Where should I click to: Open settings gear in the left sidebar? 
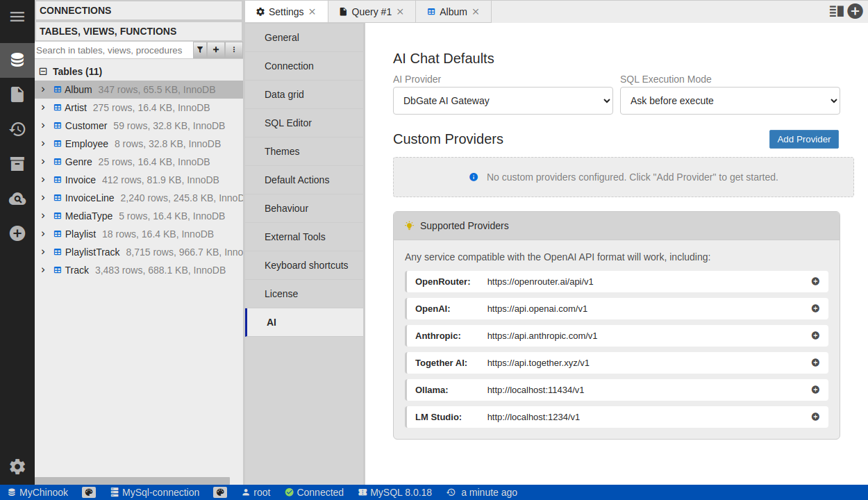click(17, 467)
